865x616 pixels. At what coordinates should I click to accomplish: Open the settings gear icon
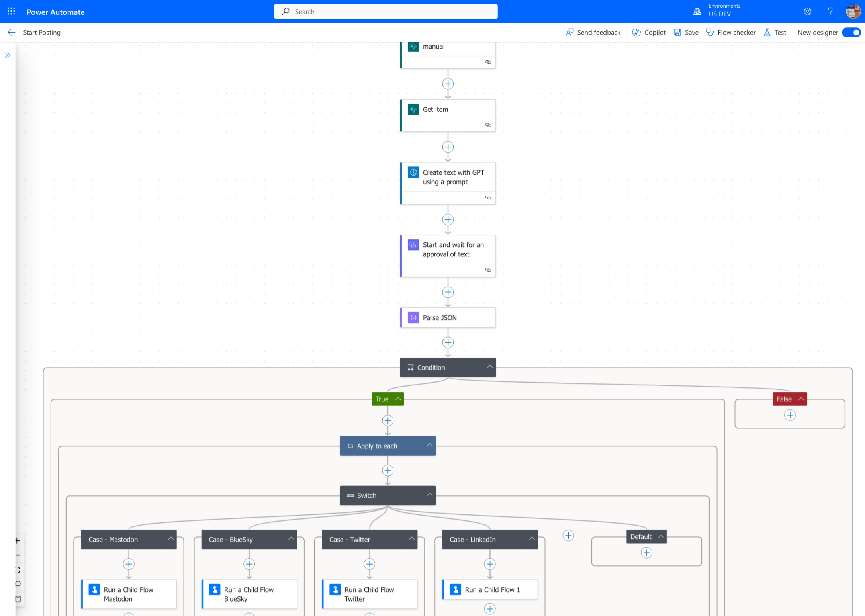pyautogui.click(x=807, y=12)
